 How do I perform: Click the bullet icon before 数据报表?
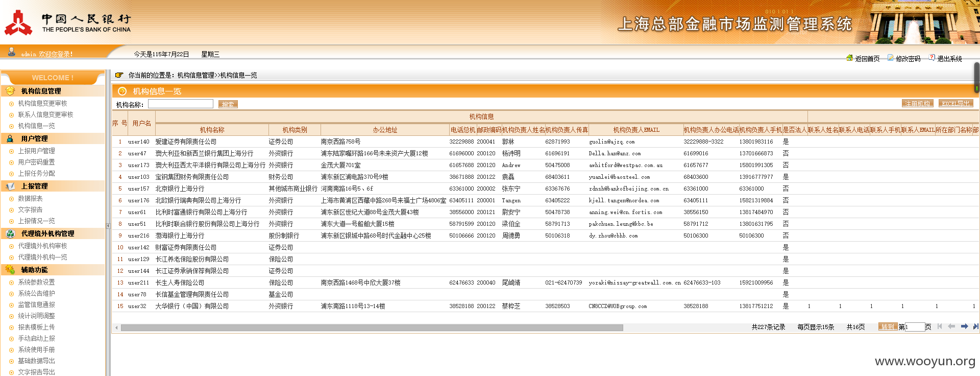pyautogui.click(x=11, y=199)
